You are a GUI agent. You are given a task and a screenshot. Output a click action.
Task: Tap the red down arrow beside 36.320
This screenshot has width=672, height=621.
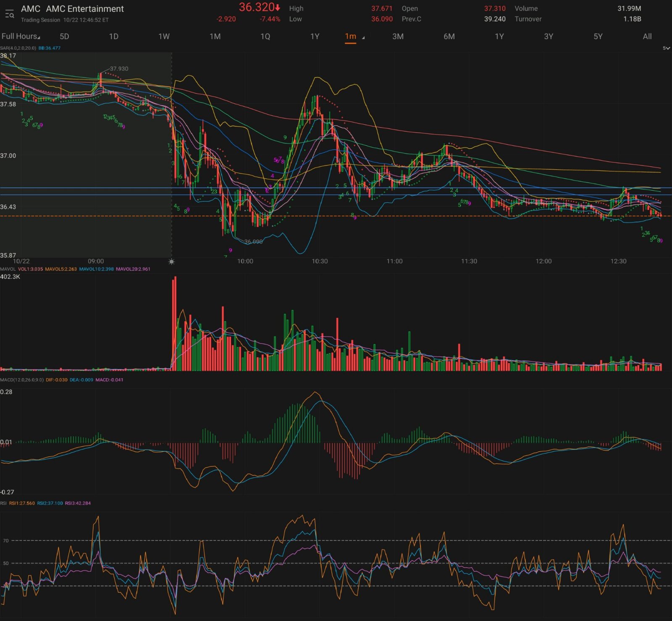[x=278, y=8]
